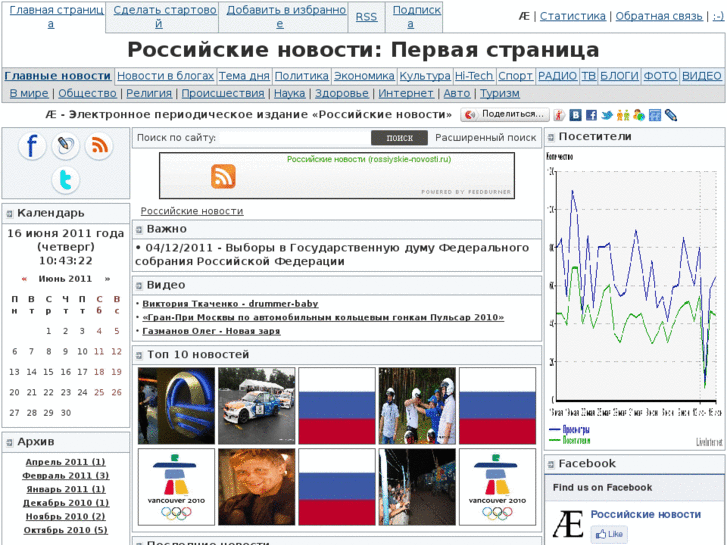This screenshot has width=727, height=545.
Task: Share via Ya.ru icon in share bar
Action: (x=559, y=115)
